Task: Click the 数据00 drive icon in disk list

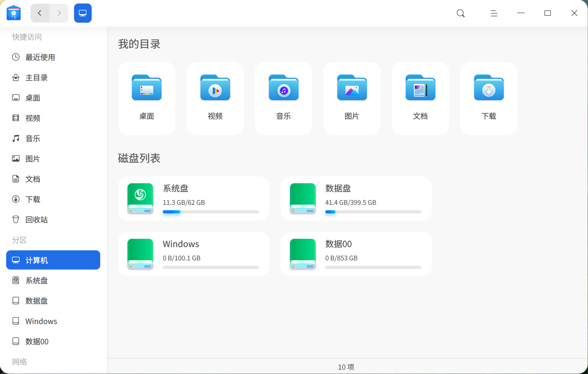Action: (303, 254)
